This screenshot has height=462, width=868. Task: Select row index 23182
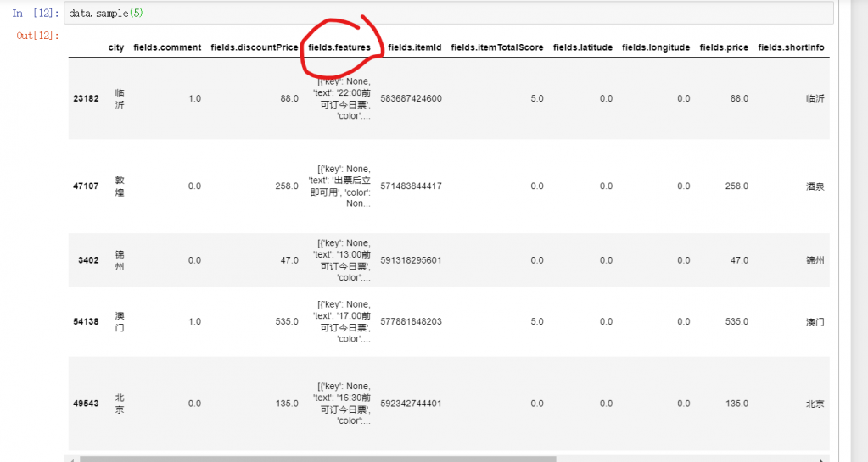[86, 98]
